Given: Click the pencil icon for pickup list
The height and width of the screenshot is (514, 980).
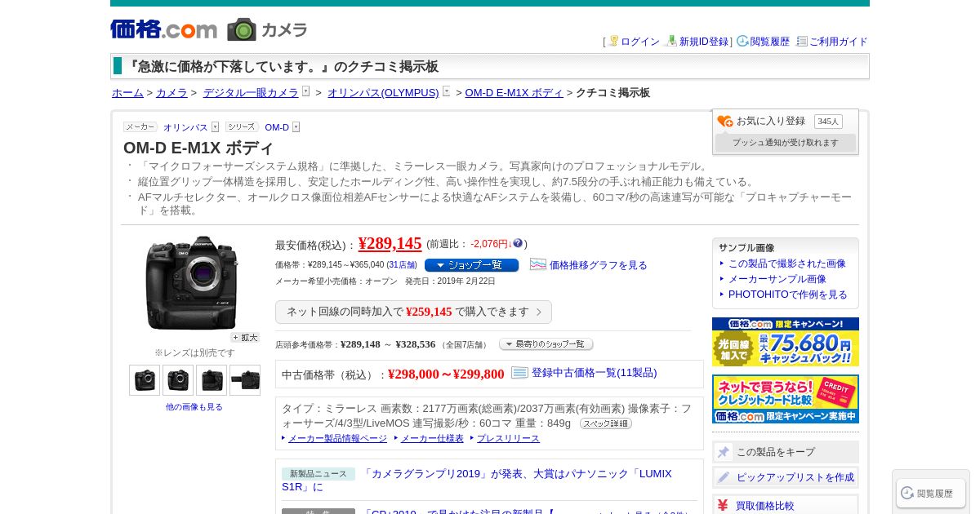Looking at the screenshot, I should [x=724, y=477].
